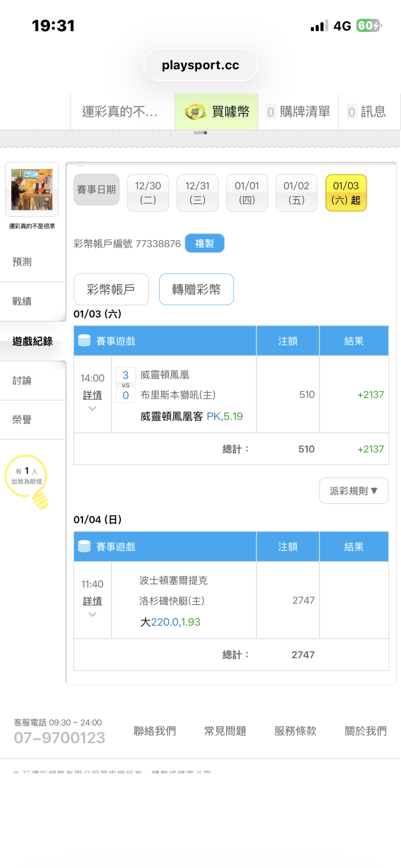401x868 pixels.
Task: Open the 購牌清單 top tab
Action: pyautogui.click(x=298, y=112)
